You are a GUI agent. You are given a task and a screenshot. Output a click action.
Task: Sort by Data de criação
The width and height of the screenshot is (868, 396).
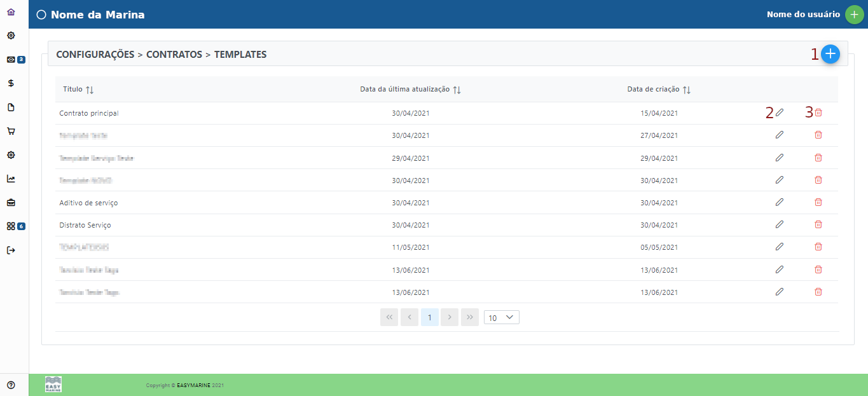[x=686, y=90]
